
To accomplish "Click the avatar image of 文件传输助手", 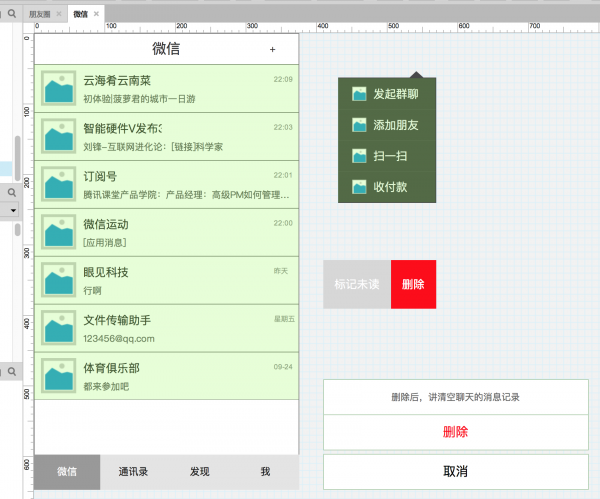I will click(x=59, y=328).
